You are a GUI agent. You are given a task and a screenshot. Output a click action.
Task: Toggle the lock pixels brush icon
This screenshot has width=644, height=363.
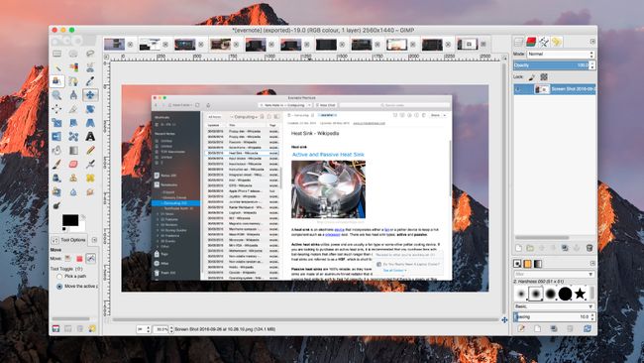(532, 77)
